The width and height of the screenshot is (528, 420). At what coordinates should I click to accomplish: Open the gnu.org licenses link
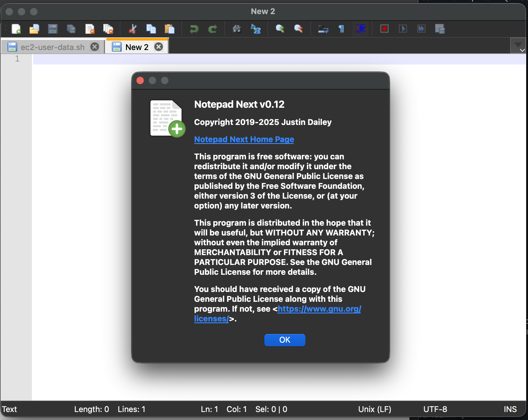319,309
